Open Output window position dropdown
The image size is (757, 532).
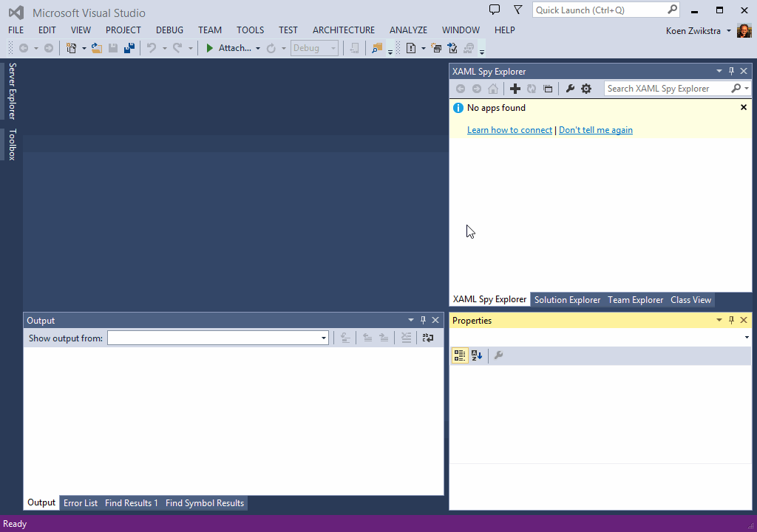click(x=411, y=320)
